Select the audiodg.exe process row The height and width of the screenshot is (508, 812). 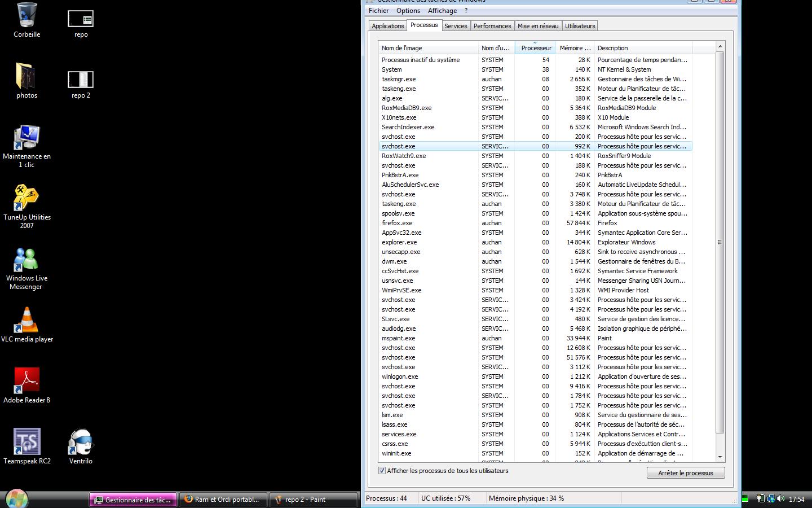(x=535, y=329)
